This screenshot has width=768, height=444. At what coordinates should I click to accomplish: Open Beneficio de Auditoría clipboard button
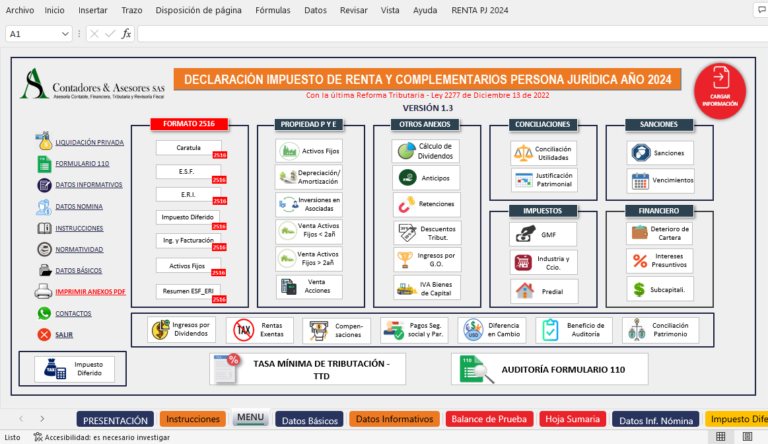574,330
